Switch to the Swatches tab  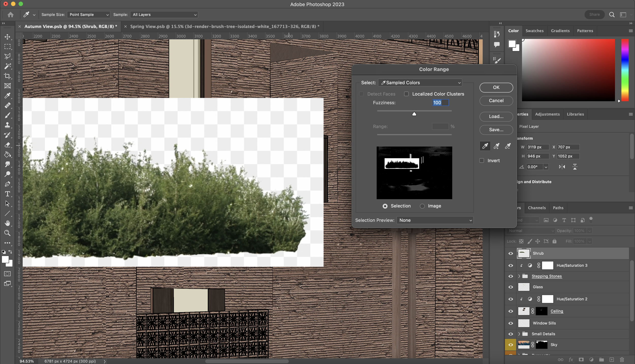[534, 30]
